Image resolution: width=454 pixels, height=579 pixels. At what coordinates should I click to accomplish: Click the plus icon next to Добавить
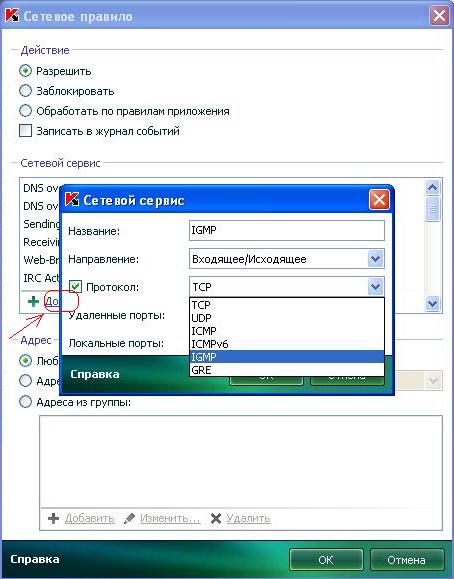coord(54,518)
